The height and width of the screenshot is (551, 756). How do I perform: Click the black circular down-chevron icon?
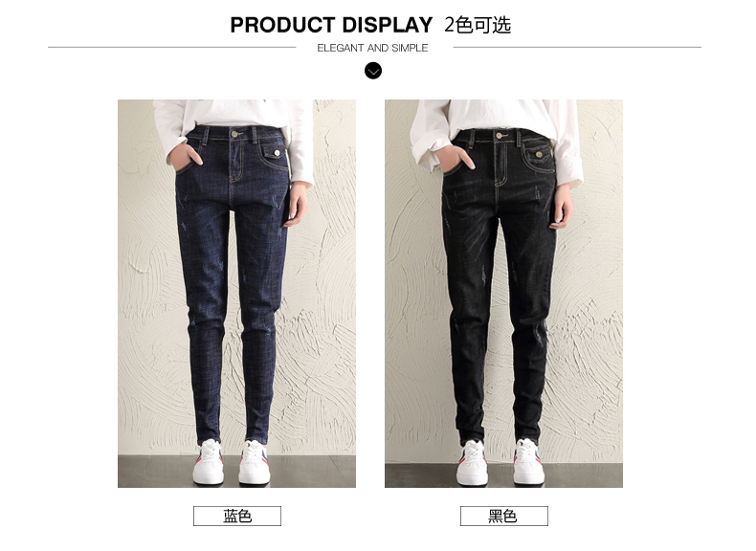tap(372, 72)
